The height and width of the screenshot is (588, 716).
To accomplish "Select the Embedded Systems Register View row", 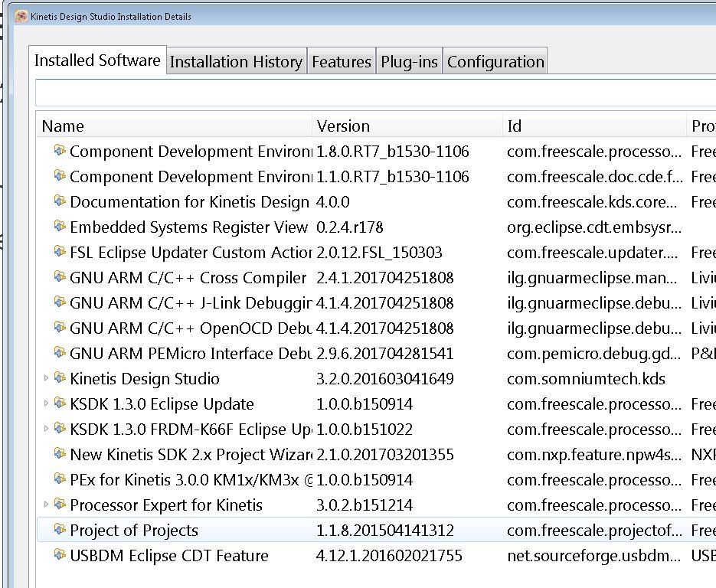I will tap(375, 227).
